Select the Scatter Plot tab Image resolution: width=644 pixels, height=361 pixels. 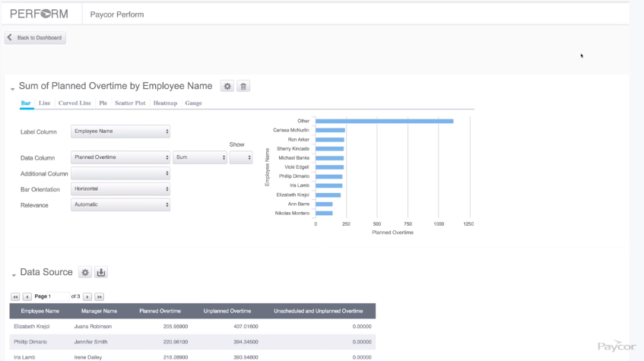pos(130,103)
